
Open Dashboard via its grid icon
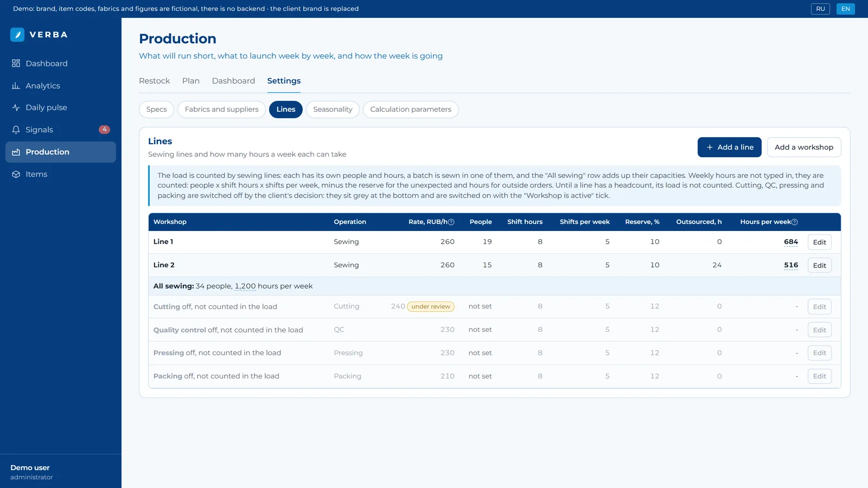pos(16,63)
